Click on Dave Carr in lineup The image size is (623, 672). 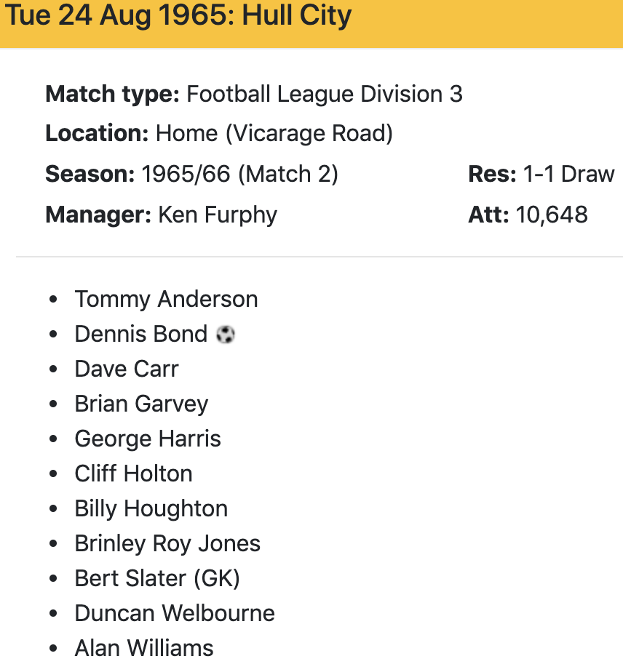(126, 369)
